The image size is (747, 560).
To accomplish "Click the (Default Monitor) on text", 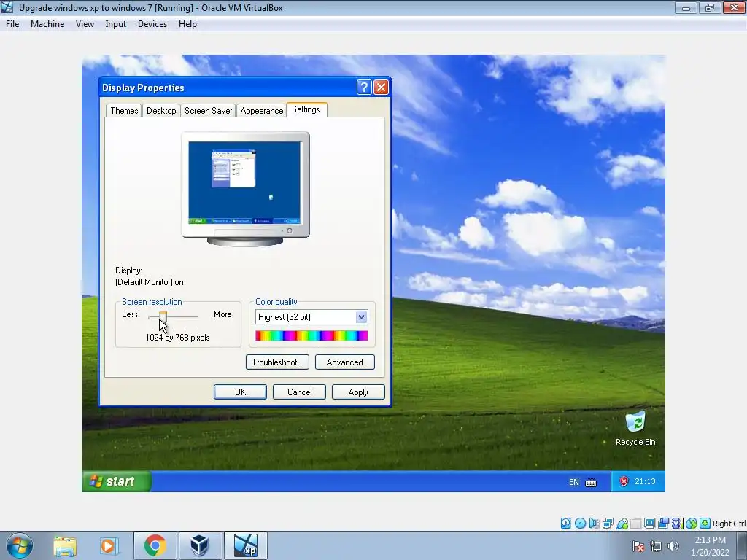I will pyautogui.click(x=149, y=282).
